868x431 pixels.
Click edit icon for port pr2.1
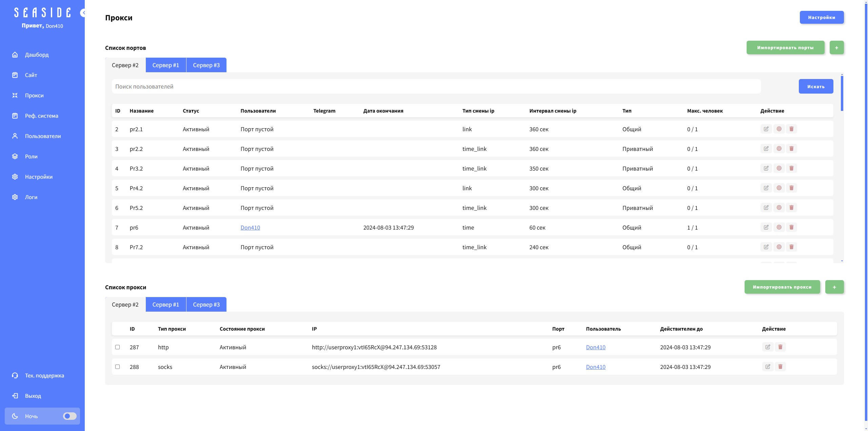[766, 129]
